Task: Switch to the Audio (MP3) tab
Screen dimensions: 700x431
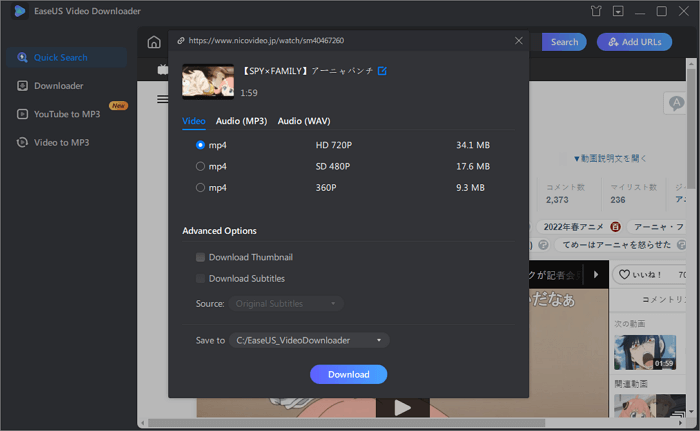Action: pyautogui.click(x=242, y=121)
